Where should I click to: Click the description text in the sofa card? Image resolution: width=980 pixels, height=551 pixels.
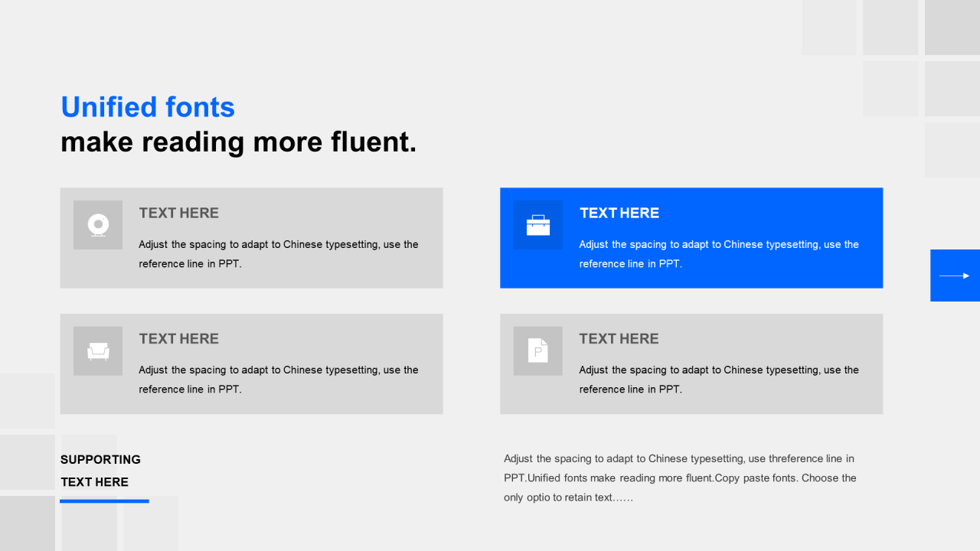tap(278, 380)
